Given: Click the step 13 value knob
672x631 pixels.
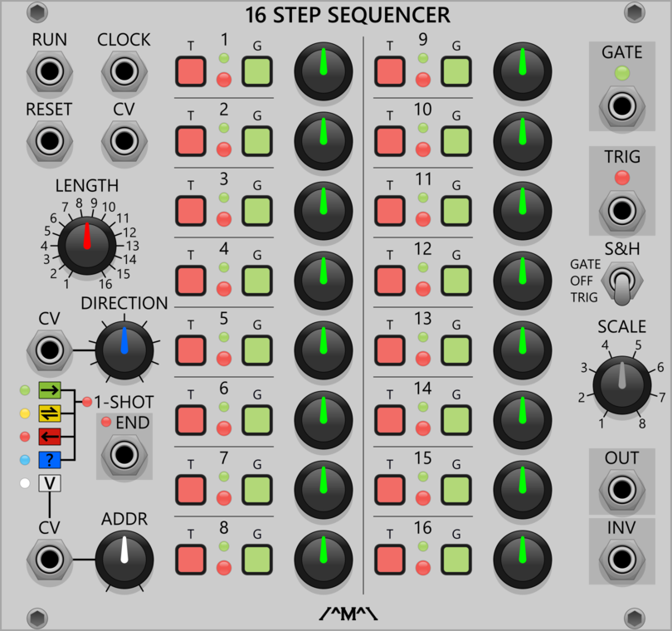Looking at the screenshot, I should [x=523, y=350].
